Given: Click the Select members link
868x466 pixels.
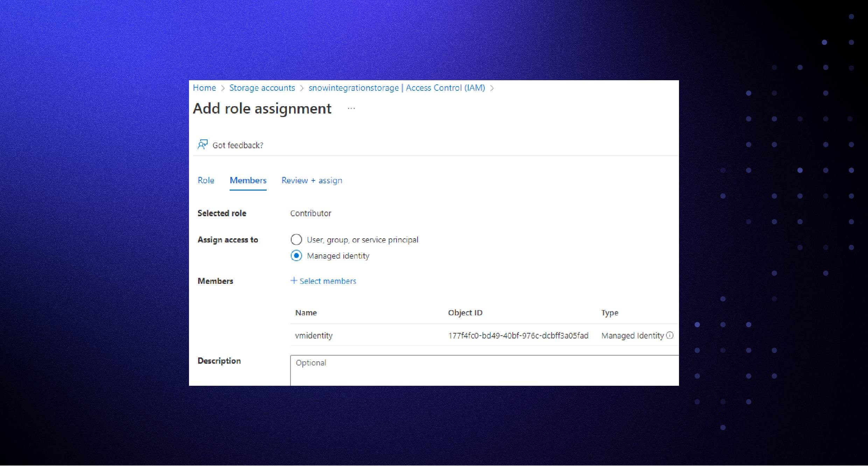Looking at the screenshot, I should [x=328, y=281].
